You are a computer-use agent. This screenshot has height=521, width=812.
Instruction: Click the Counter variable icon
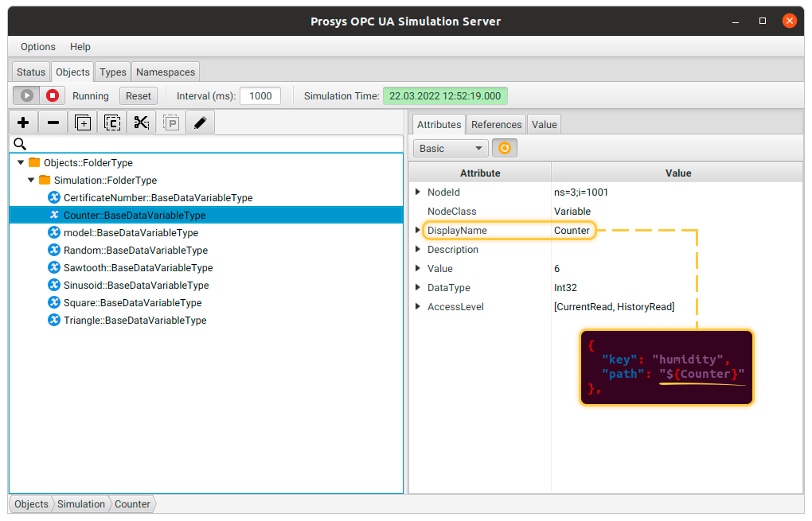tap(54, 215)
